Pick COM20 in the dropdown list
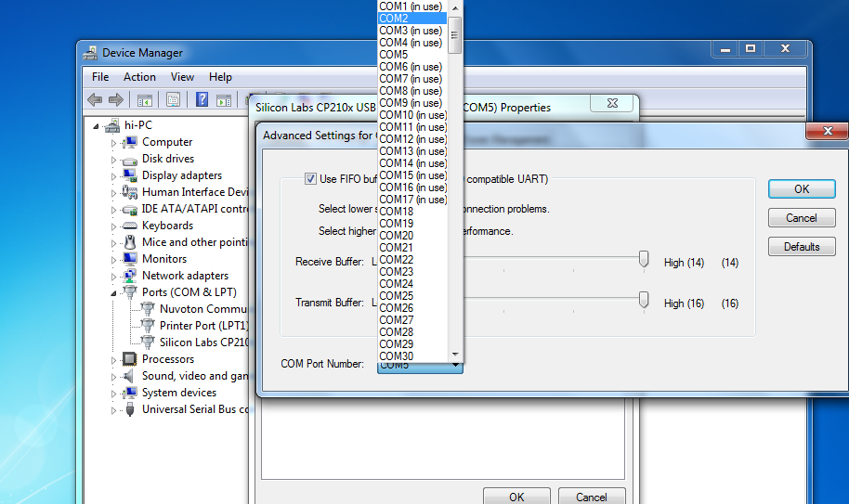Image resolution: width=849 pixels, height=504 pixels. click(x=412, y=236)
